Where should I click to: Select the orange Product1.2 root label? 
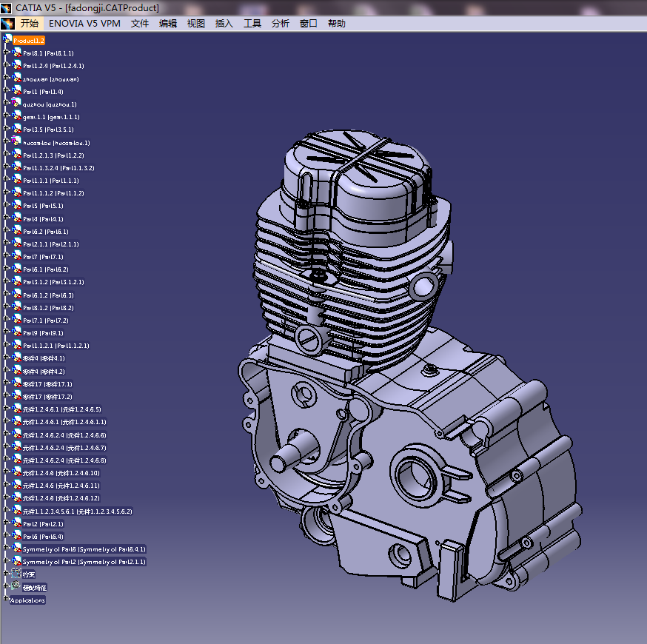click(28, 41)
